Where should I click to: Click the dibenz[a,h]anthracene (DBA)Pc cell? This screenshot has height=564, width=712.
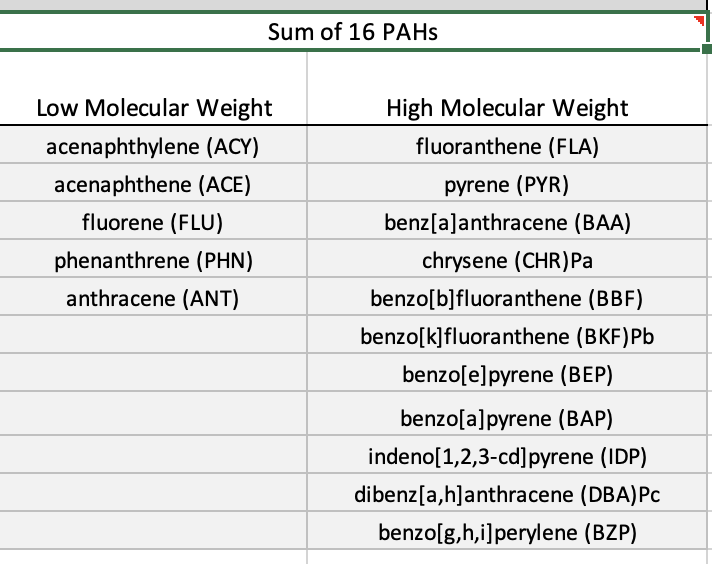[x=507, y=494]
